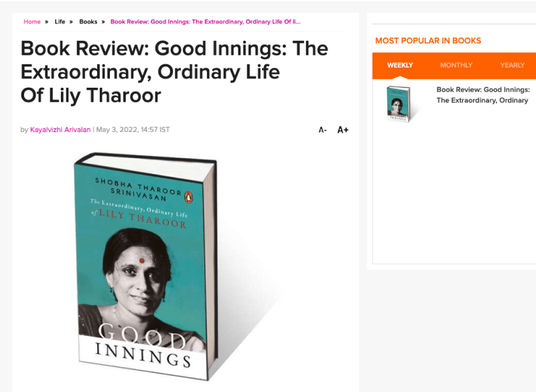This screenshot has height=392, width=536.
Task: Switch to the Weekly tab
Action: click(x=400, y=65)
